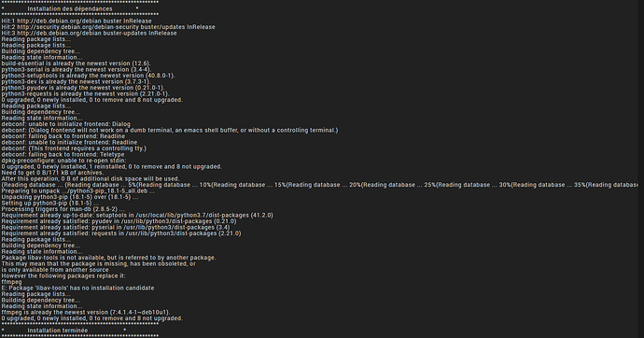Image resolution: width=644 pixels, height=338 pixels.
Task: Click the 'Unpacking python3-pip (18.1-5)' line
Action: 70,197
